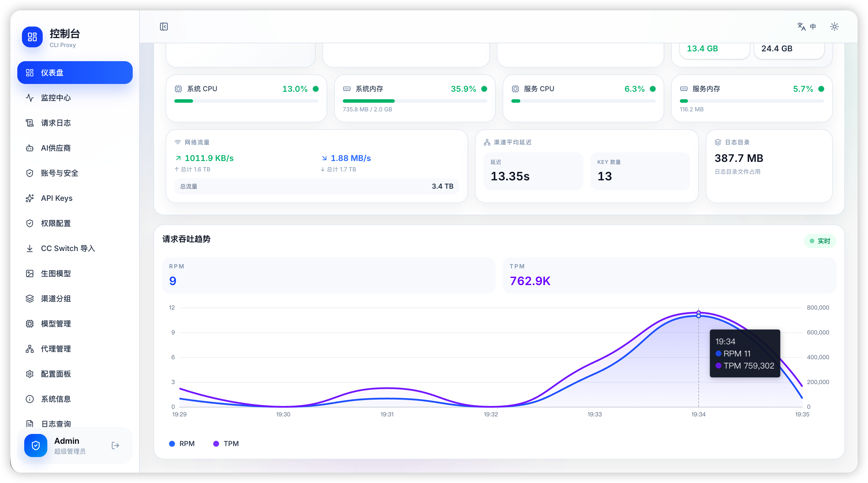This screenshot has width=868, height=483.
Task: Navigate to 模型管理
Action: coord(75,324)
